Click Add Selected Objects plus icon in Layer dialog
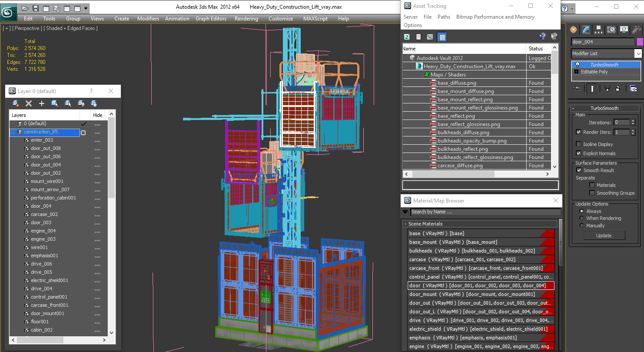This screenshot has height=352, width=644. pyautogui.click(x=42, y=103)
